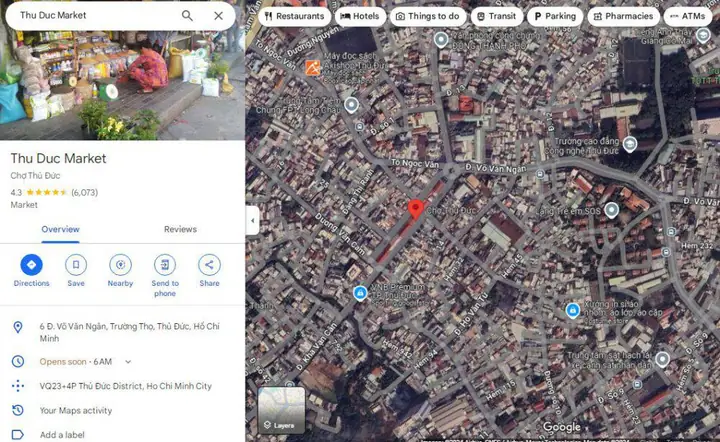720x442 pixels.
Task: Click the search magnifier icon
Action: [187, 16]
